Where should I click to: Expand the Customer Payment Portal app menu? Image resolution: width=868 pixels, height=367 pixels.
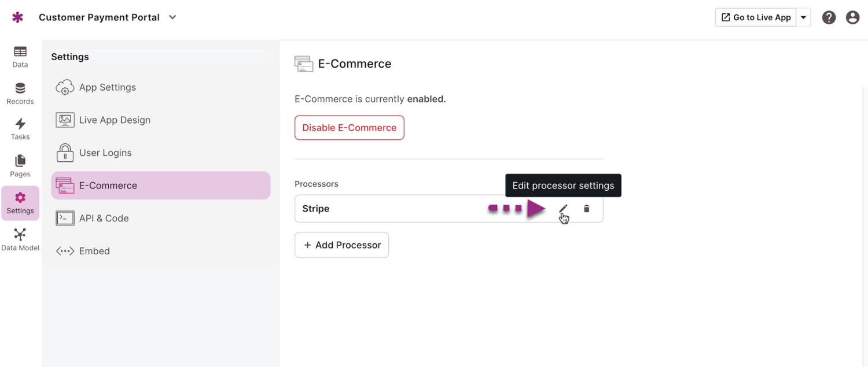point(172,17)
